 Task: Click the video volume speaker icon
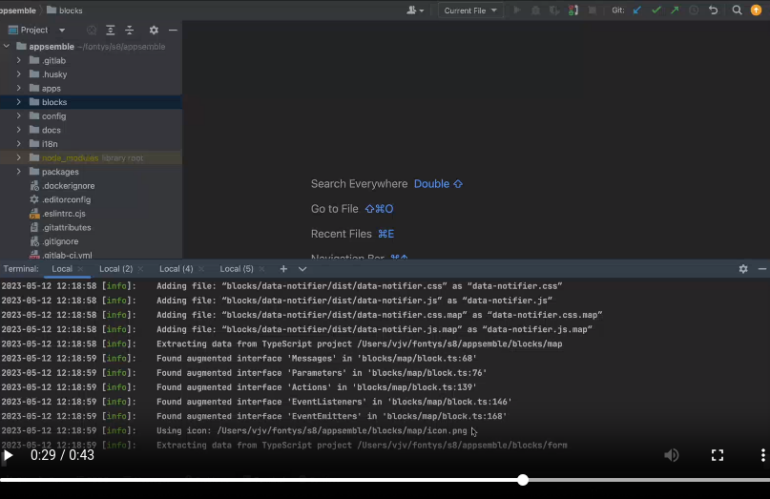671,455
